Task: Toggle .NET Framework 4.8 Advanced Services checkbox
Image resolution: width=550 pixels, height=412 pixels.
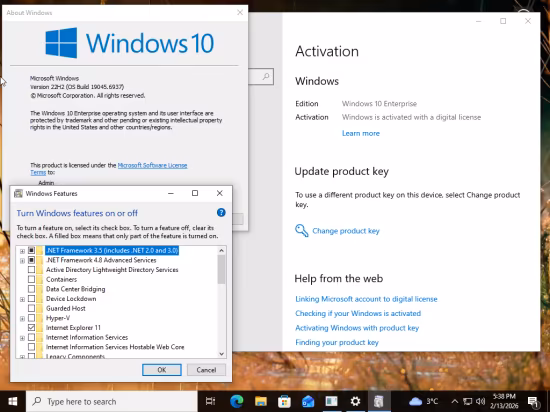Action: 31,260
